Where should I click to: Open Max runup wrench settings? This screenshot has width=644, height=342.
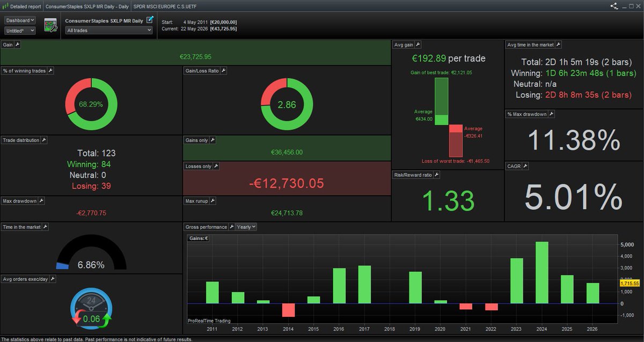(213, 201)
